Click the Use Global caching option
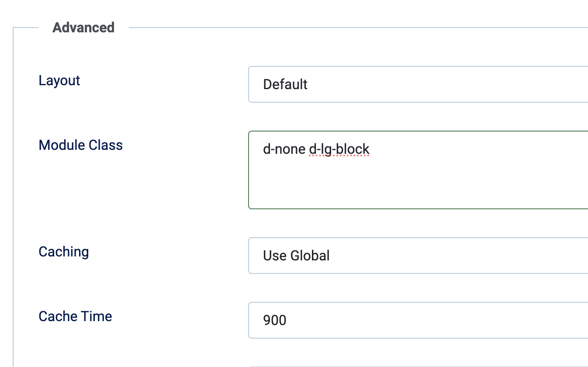588x367 pixels. (296, 256)
